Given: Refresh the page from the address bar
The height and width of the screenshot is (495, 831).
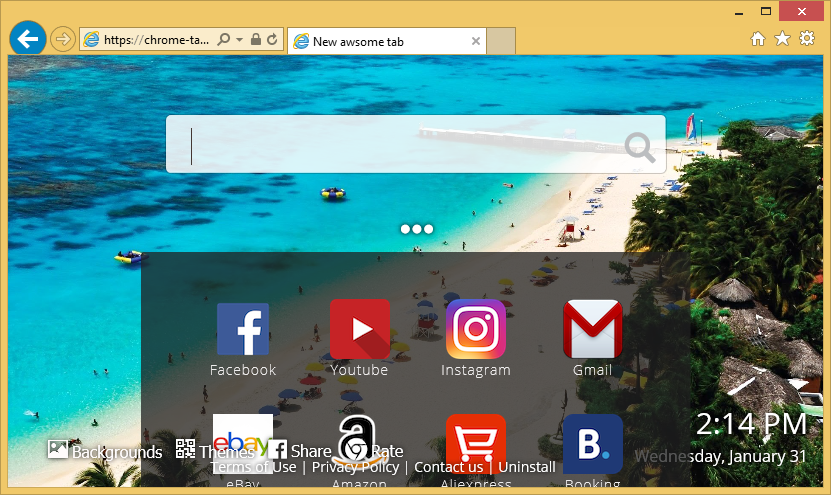Looking at the screenshot, I should [x=273, y=40].
